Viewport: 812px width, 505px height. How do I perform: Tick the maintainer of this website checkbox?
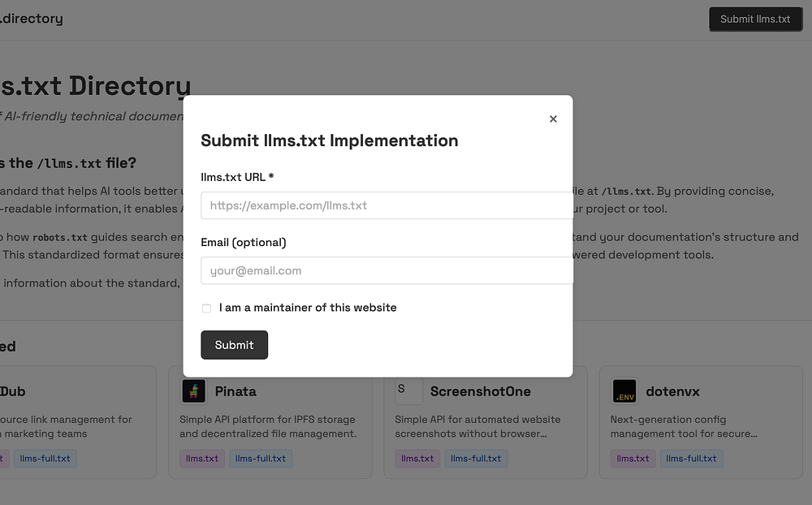(x=206, y=309)
